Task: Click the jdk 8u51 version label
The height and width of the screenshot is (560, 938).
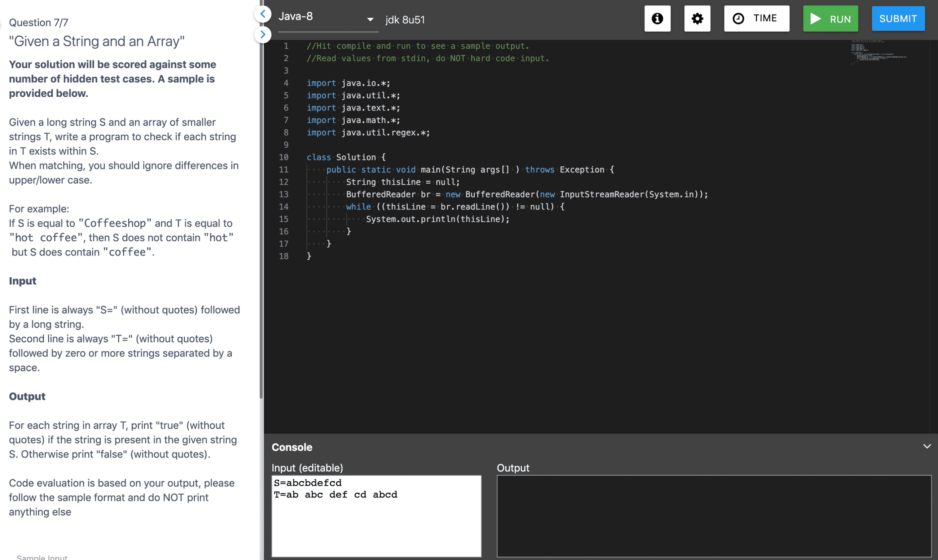Action: coord(405,19)
